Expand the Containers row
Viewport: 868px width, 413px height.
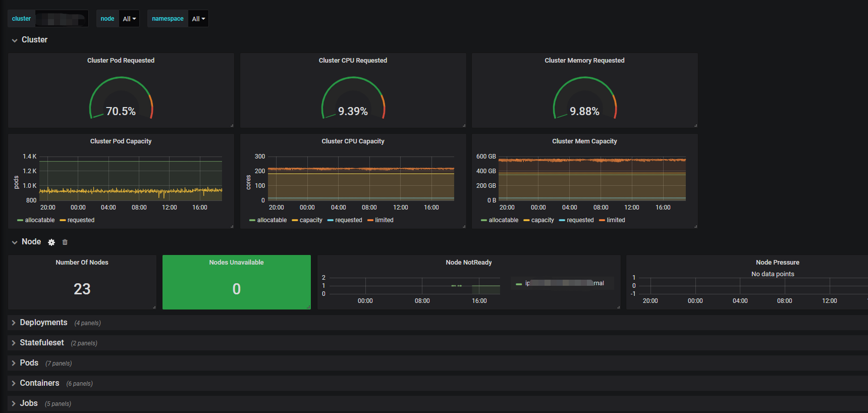tap(39, 383)
